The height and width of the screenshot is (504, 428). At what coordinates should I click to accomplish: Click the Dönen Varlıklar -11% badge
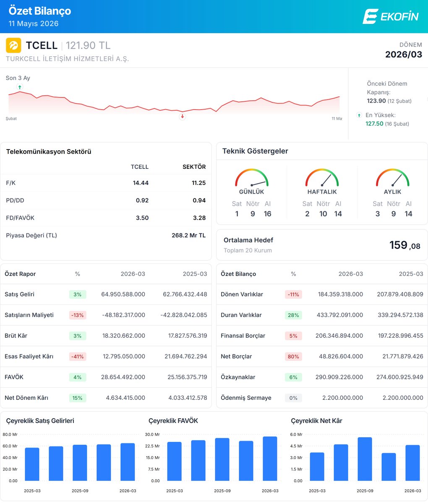click(x=293, y=294)
